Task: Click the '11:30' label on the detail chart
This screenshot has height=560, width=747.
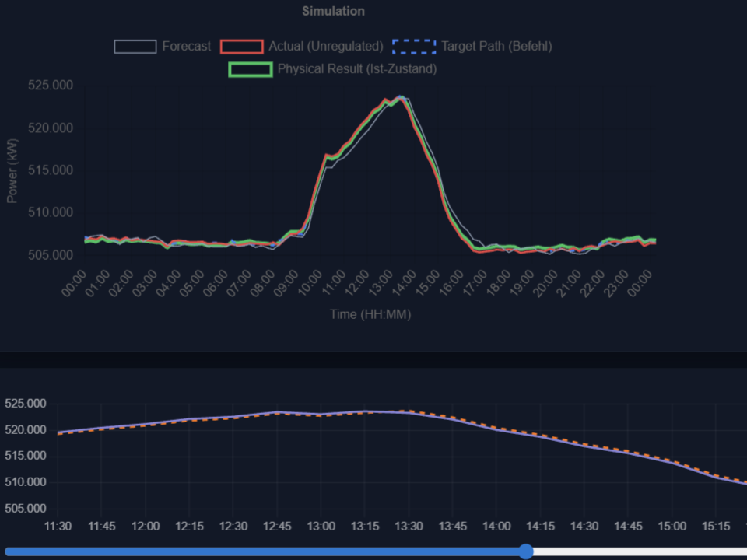Action: (58, 527)
